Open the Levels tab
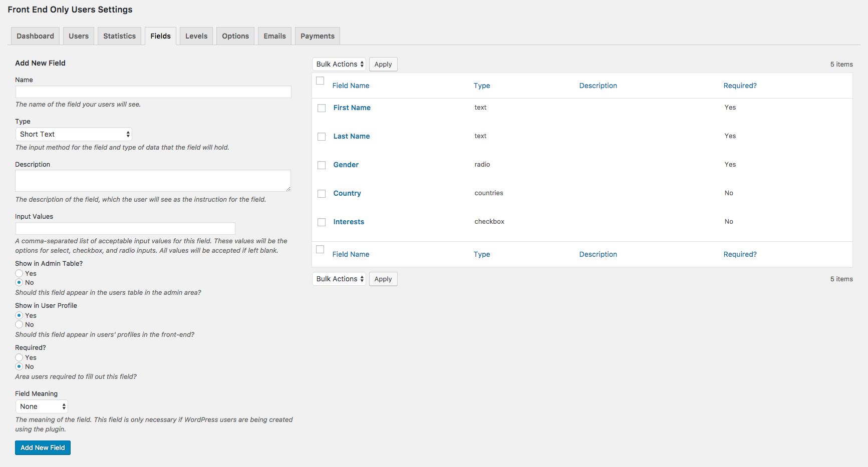 [196, 36]
